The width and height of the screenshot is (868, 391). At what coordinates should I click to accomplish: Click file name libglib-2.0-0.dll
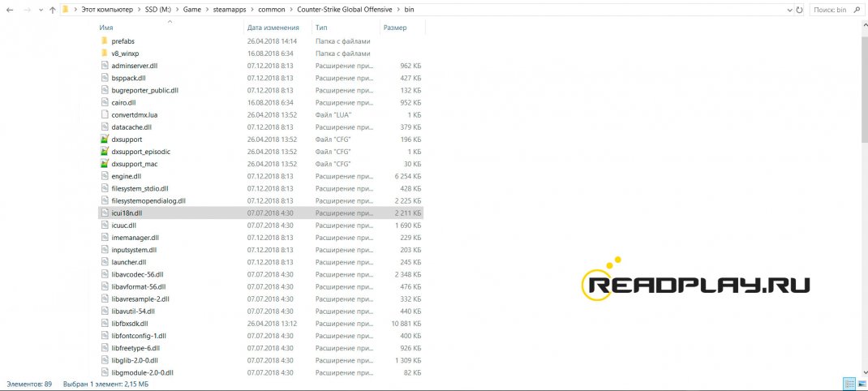click(x=135, y=360)
